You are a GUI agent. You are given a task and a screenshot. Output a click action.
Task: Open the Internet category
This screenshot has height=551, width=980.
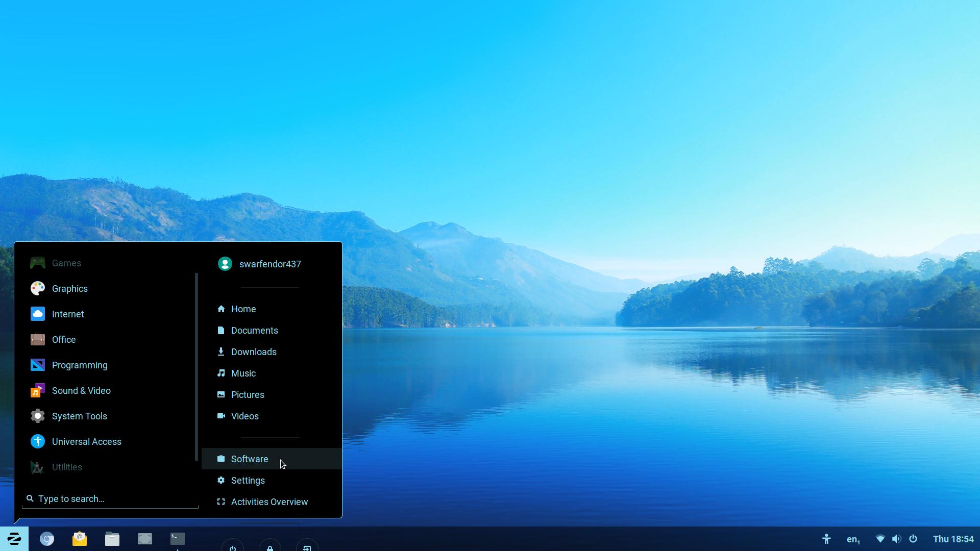[68, 314]
